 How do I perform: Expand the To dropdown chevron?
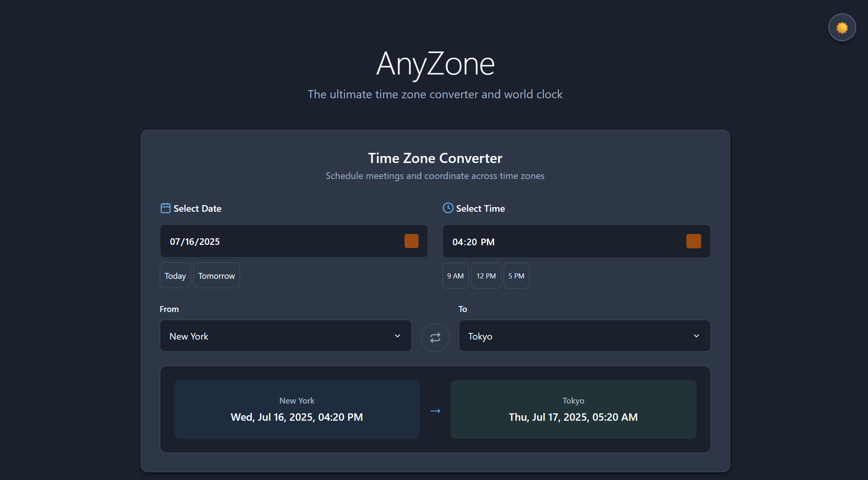pyautogui.click(x=696, y=336)
